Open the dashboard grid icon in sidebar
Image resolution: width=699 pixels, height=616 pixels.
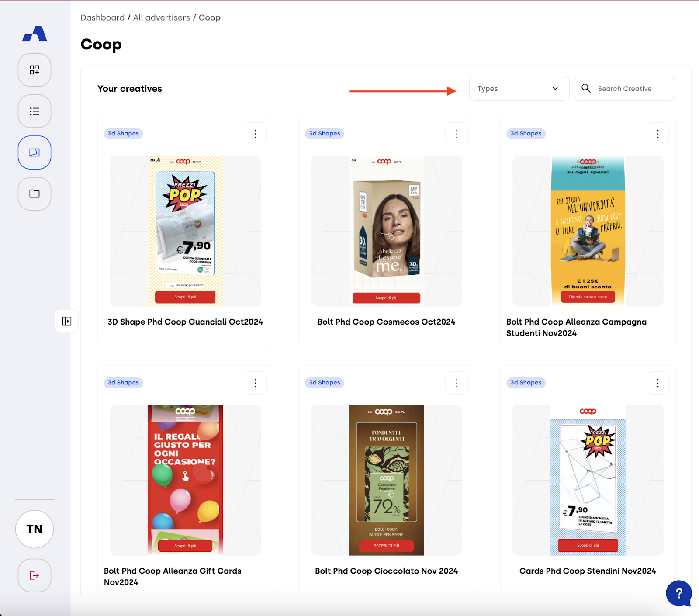tap(35, 70)
